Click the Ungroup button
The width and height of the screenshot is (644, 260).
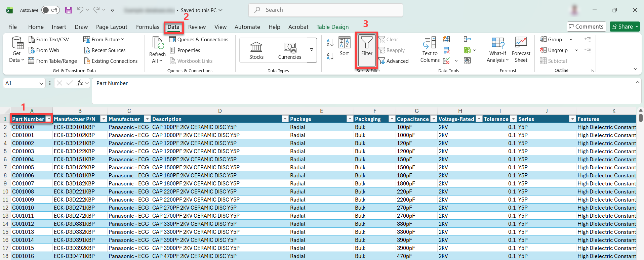click(x=554, y=50)
